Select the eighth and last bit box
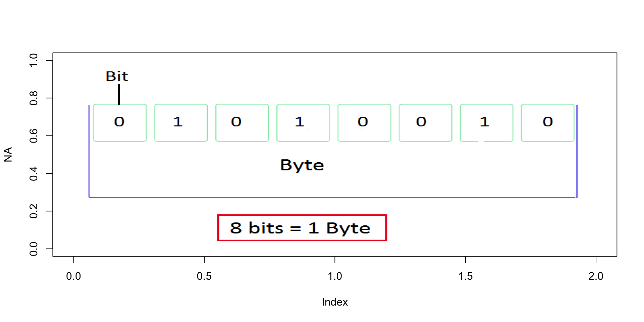Screen dimensions: 644x322 [547, 123]
